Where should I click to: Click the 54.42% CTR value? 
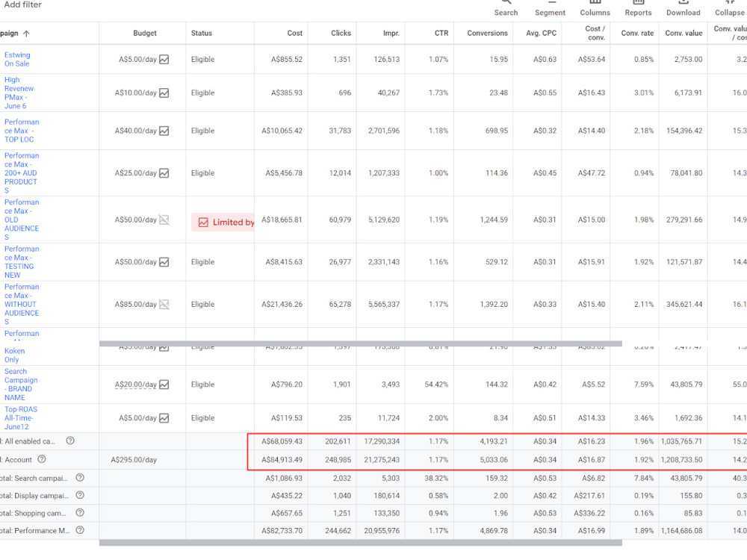(x=436, y=385)
